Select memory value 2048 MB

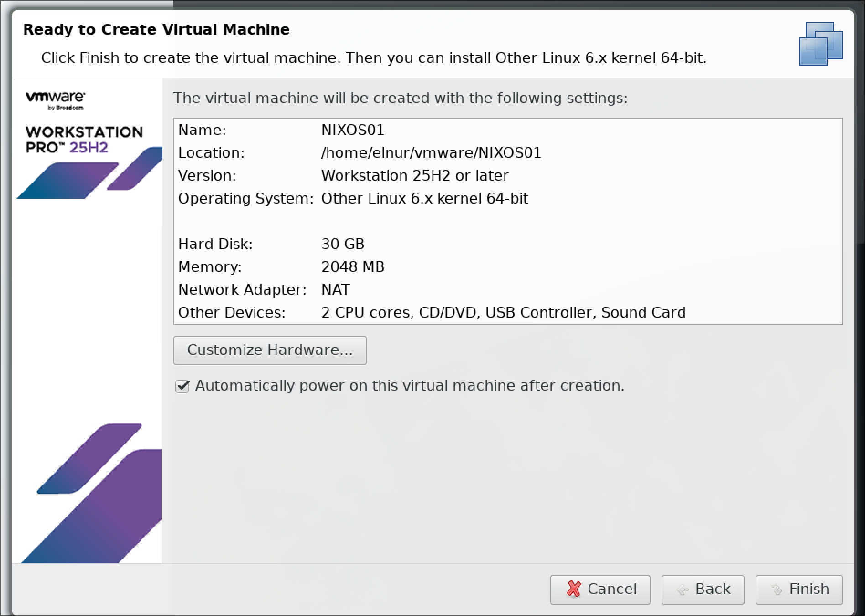tap(353, 267)
